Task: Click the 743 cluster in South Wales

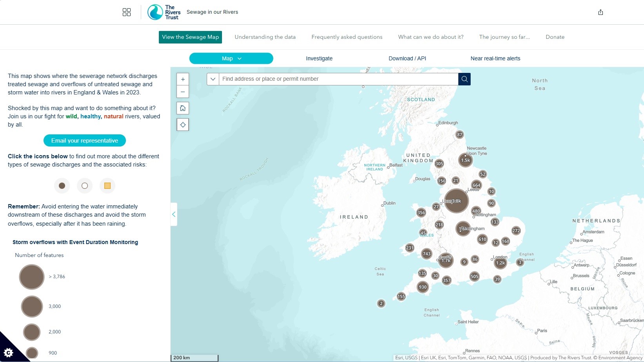Action: coord(427,254)
